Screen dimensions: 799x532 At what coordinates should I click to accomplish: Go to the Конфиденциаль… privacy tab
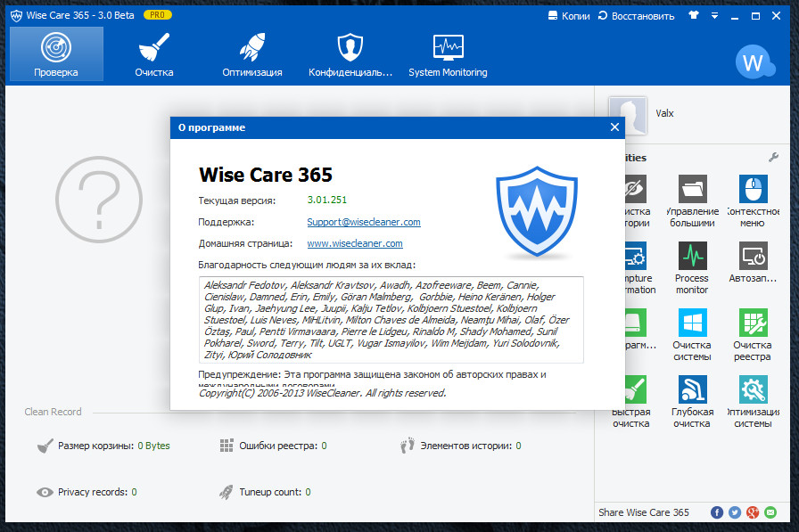(x=350, y=54)
